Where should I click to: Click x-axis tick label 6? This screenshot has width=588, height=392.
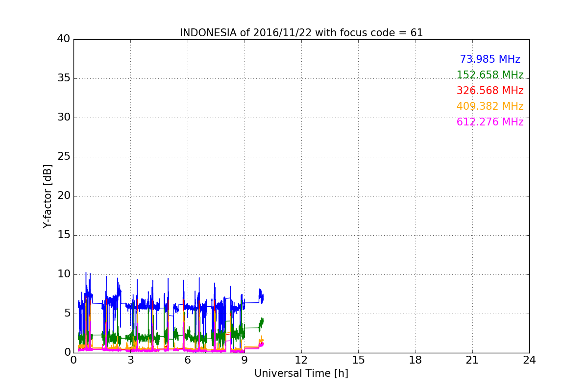click(187, 360)
